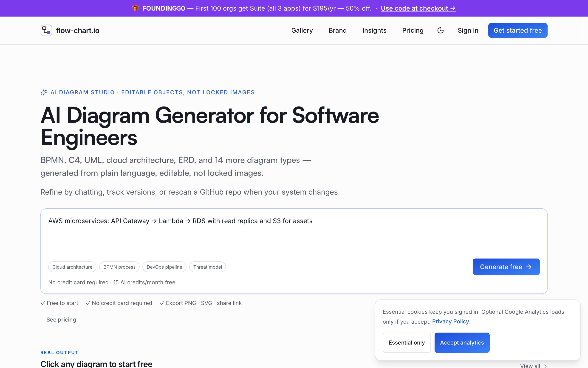This screenshot has height=368, width=588.
Task: Open the Brand page in navigation
Action: pos(337,30)
